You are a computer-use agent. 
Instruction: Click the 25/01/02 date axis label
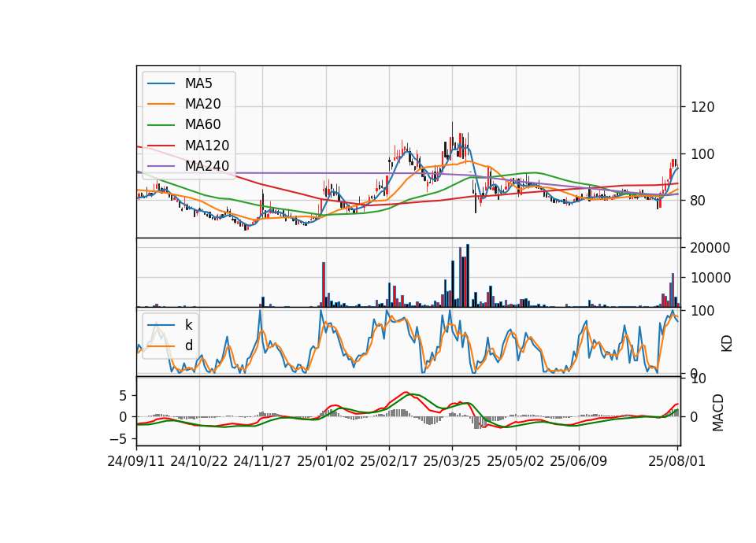pos(325,461)
